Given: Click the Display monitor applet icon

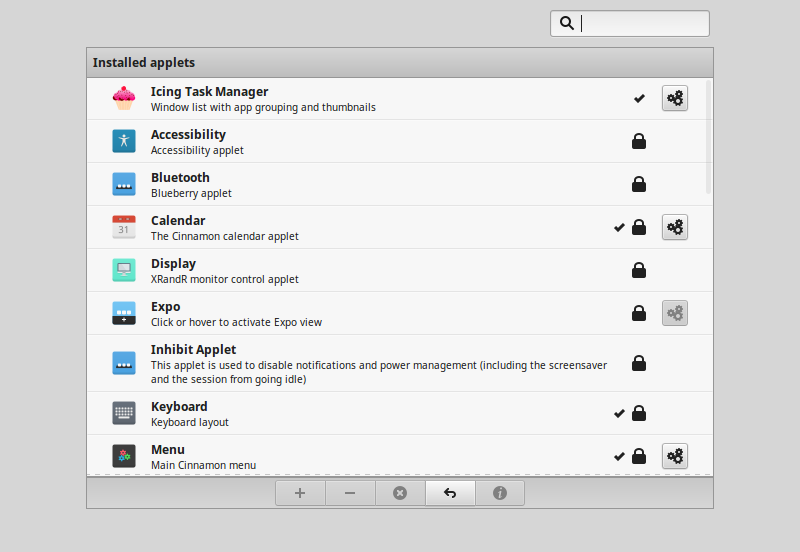Looking at the screenshot, I should (124, 270).
